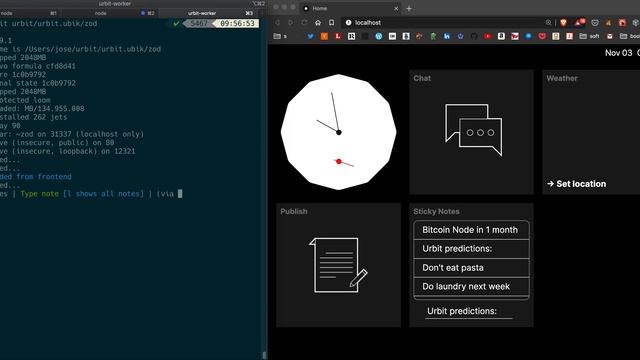Viewport: 640px width, 360px height.
Task: Click the localhost address bar
Action: click(447, 22)
